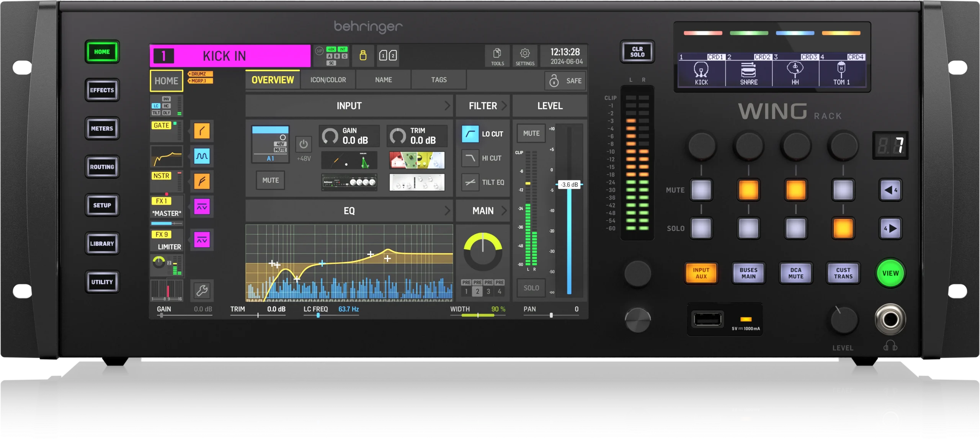Expand the EQ section arrow
980x444 pixels.
click(x=447, y=211)
